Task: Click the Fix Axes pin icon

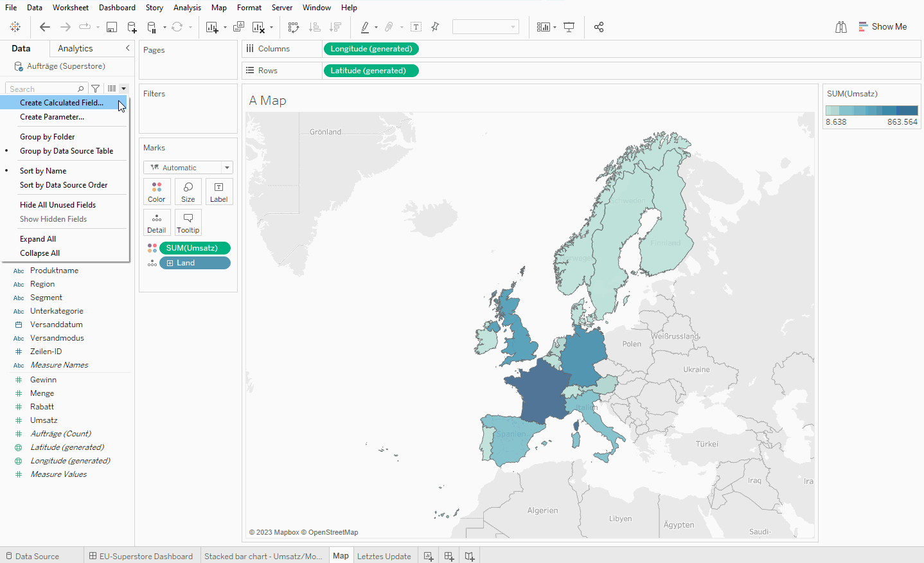Action: click(435, 27)
